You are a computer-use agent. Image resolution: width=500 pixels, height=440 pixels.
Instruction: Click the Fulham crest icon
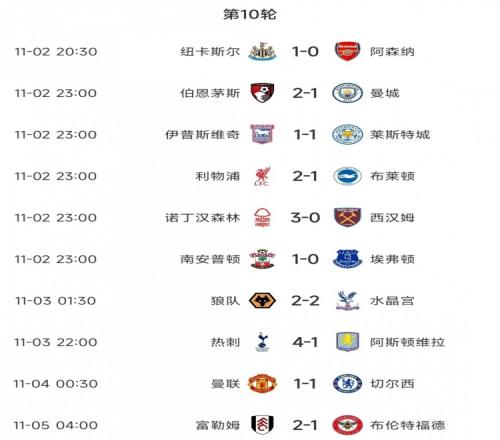262,425
